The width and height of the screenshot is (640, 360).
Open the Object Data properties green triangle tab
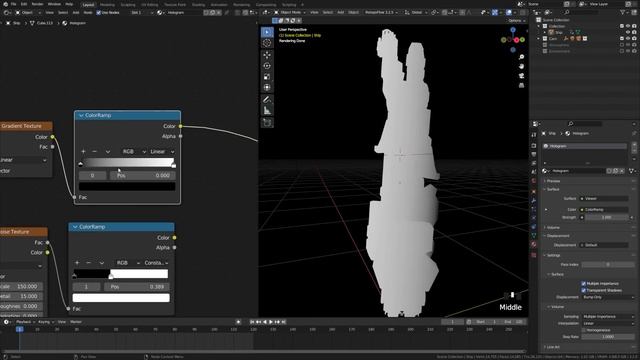[x=534, y=236]
